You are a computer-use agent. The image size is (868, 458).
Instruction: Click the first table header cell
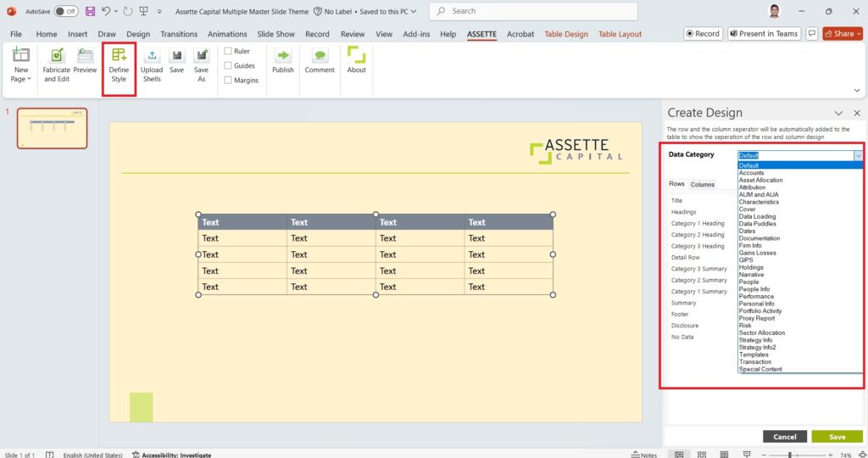coord(242,222)
